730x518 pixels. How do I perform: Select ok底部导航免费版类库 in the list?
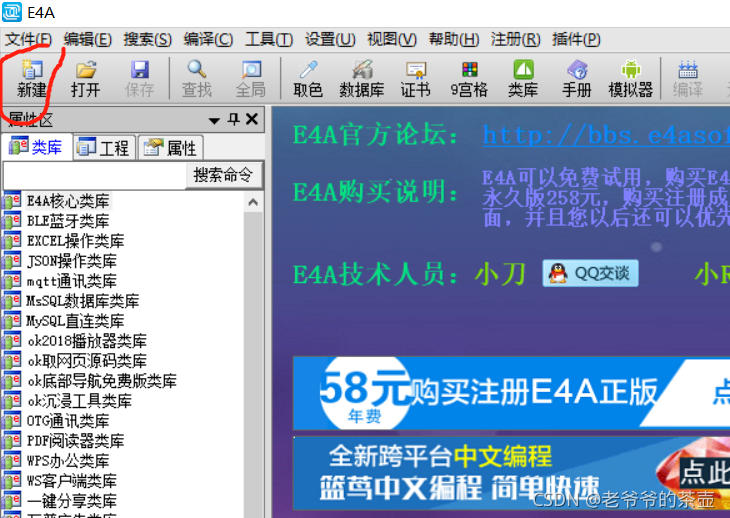tap(102, 381)
